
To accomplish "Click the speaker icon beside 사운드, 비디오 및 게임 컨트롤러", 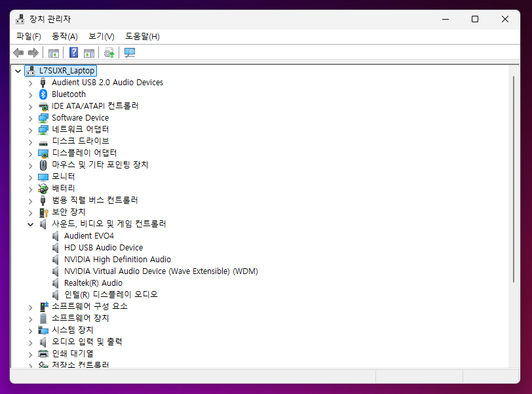I will (x=43, y=224).
